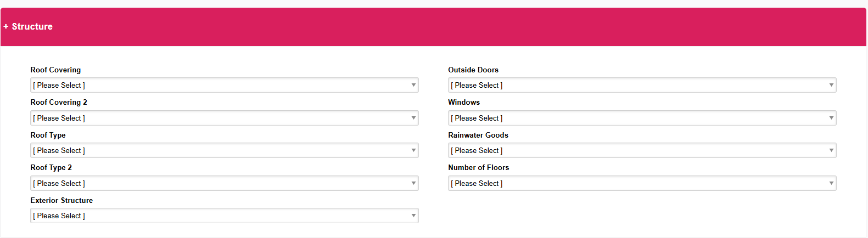This screenshot has height=238, width=868.
Task: Open the Roof Type 2 dropdown
Action: tap(224, 183)
